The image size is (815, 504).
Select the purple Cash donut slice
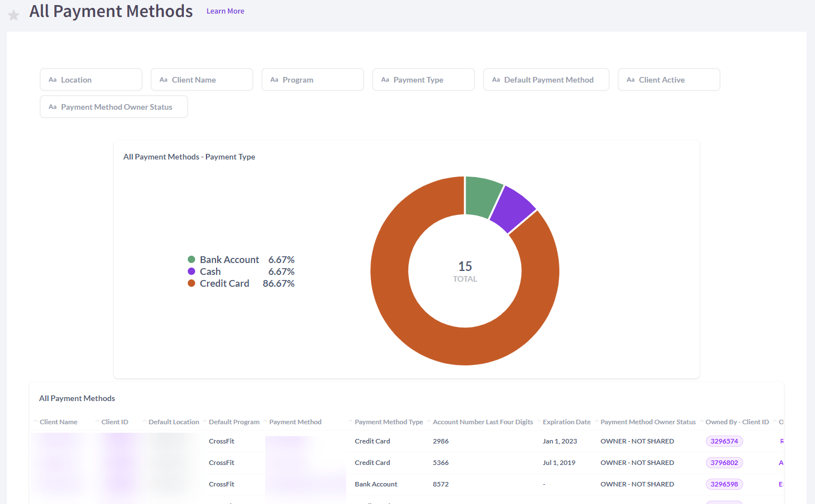pos(512,209)
